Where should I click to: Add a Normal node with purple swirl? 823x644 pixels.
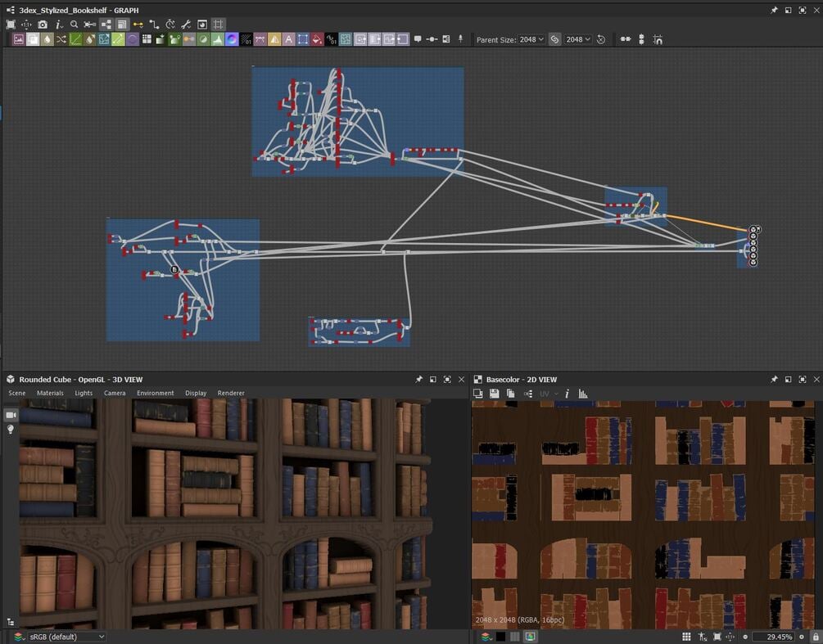232,39
